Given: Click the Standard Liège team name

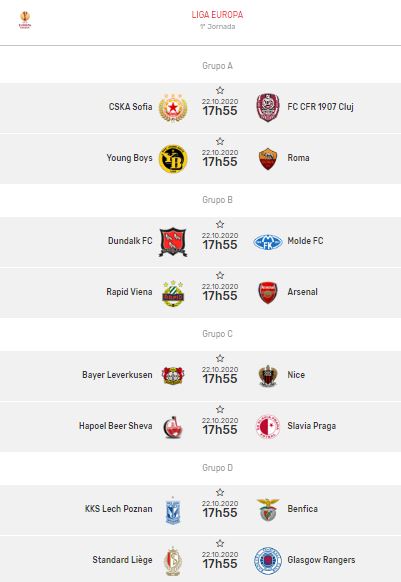Looking at the screenshot, I should [122, 560].
